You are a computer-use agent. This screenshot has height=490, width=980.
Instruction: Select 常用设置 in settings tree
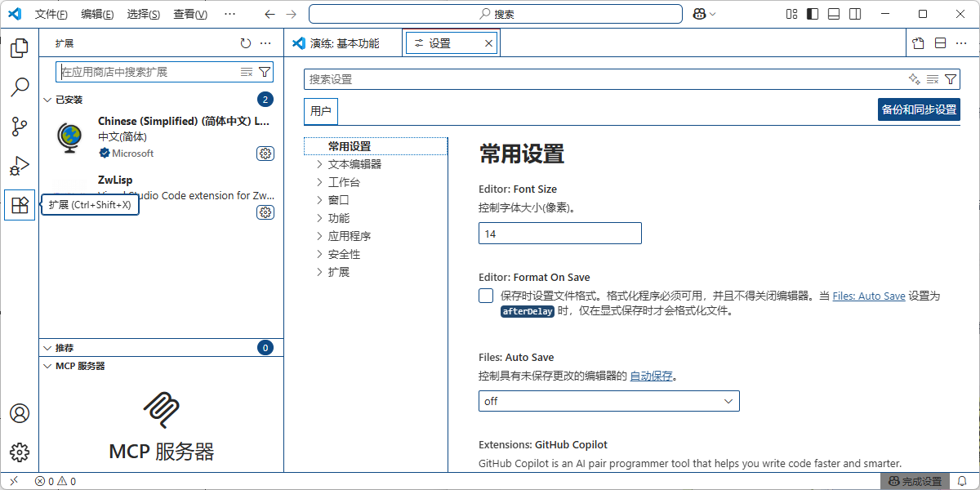(376, 146)
